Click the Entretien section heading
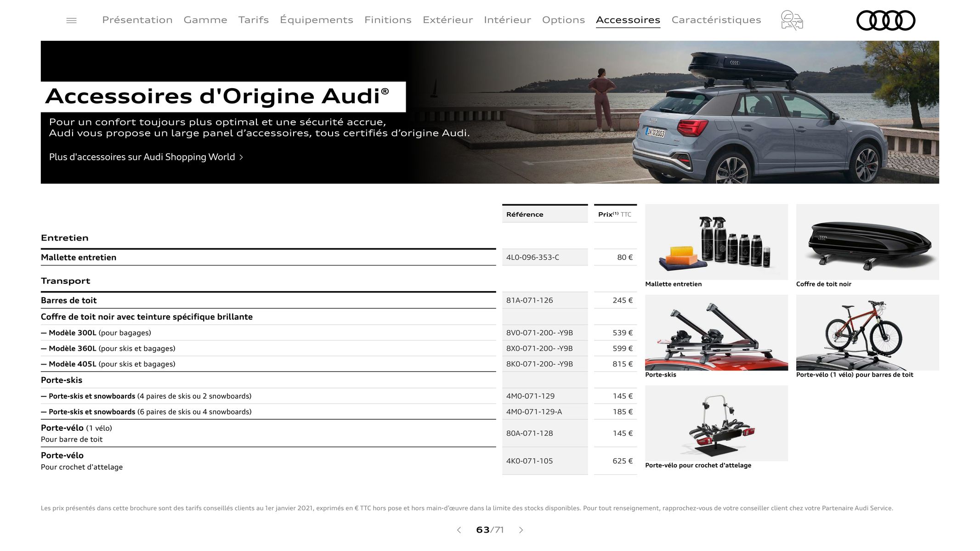 pos(65,238)
